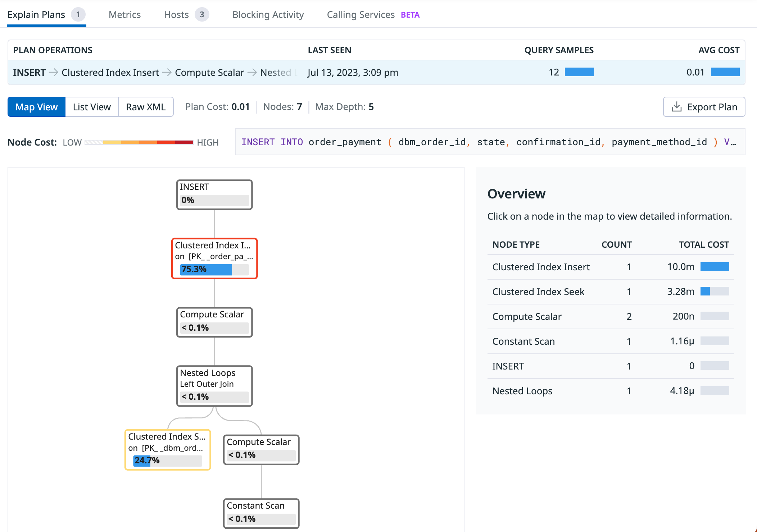
Task: Click the Node Cost color gradient legend
Action: tap(139, 142)
